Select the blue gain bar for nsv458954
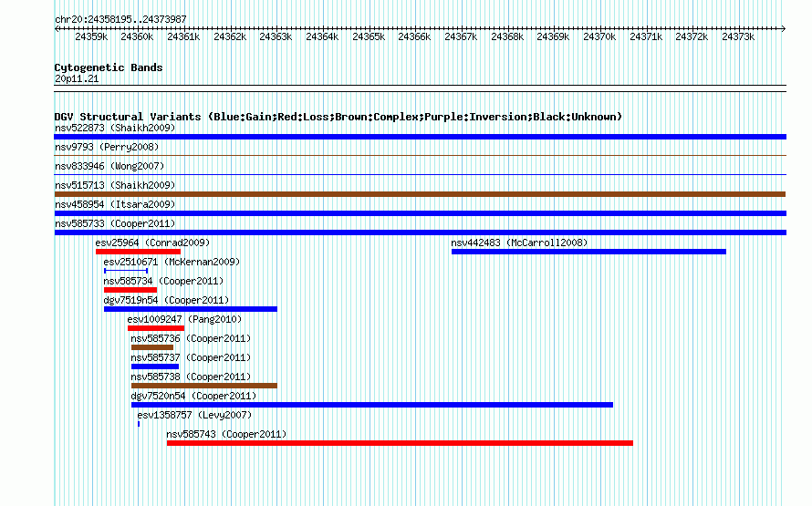This screenshot has height=506, width=812. (420, 213)
